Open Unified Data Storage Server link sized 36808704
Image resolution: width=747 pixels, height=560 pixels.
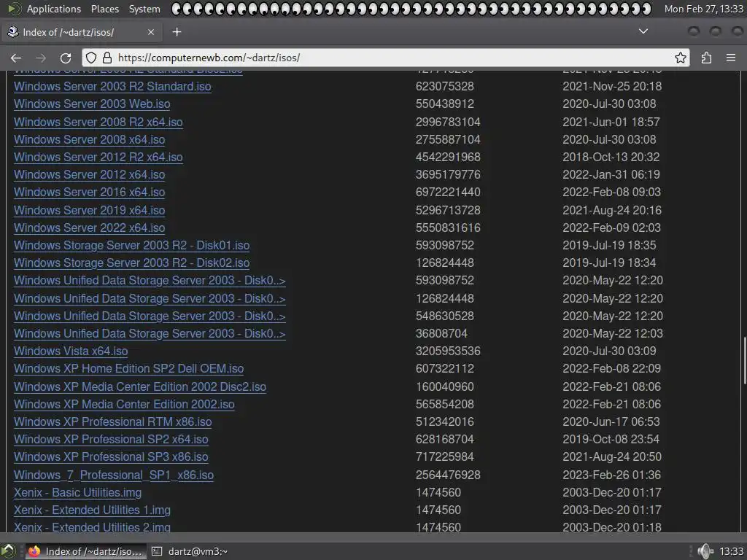tap(150, 334)
